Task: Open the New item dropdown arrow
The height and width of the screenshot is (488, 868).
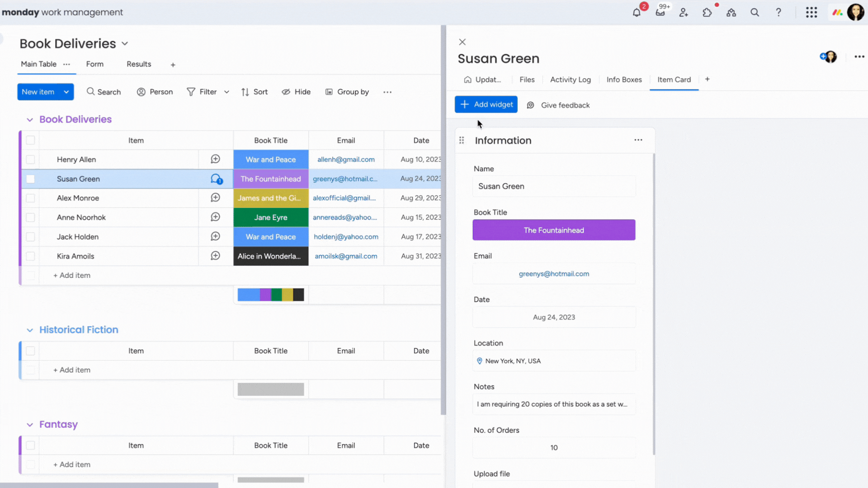Action: click(x=66, y=92)
